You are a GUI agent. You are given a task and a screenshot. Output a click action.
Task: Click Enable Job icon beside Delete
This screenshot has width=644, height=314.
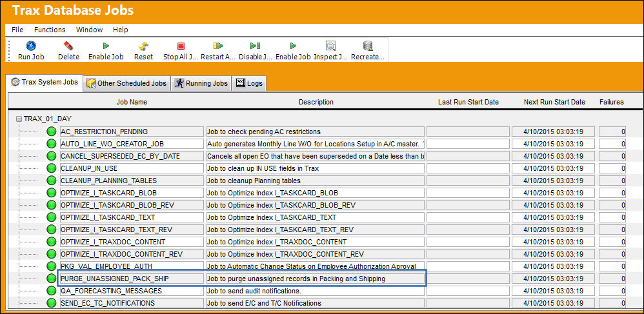pyautogui.click(x=106, y=46)
